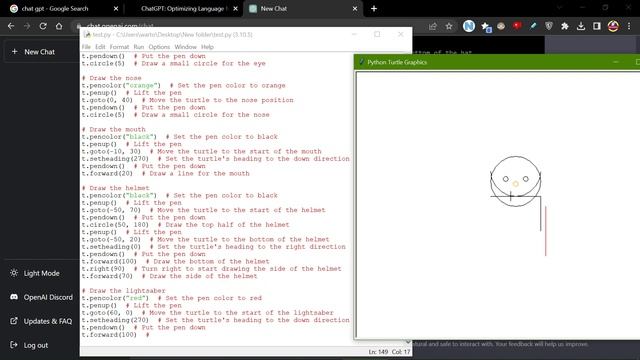Open Chrome downloads icon
Image resolution: width=640 pixels, height=360 pixels.
point(581,26)
